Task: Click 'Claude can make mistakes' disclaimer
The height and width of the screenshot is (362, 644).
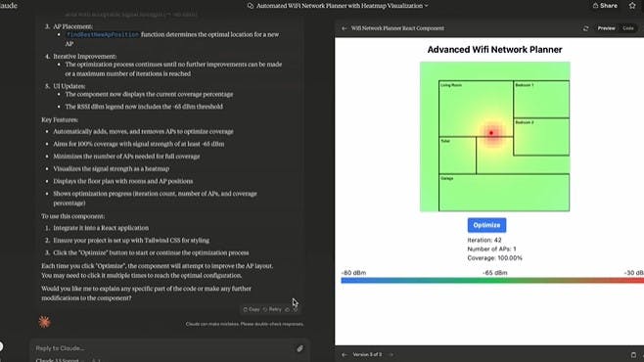Action: tap(245, 324)
